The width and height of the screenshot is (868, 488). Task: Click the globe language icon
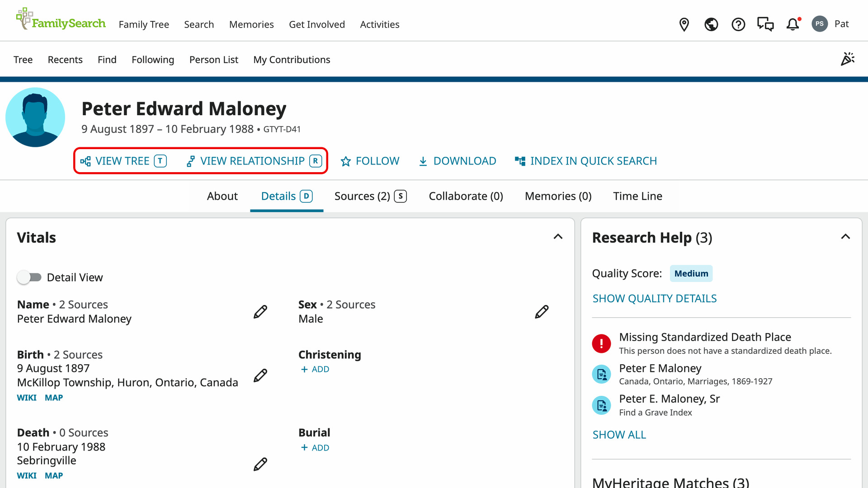[711, 24]
